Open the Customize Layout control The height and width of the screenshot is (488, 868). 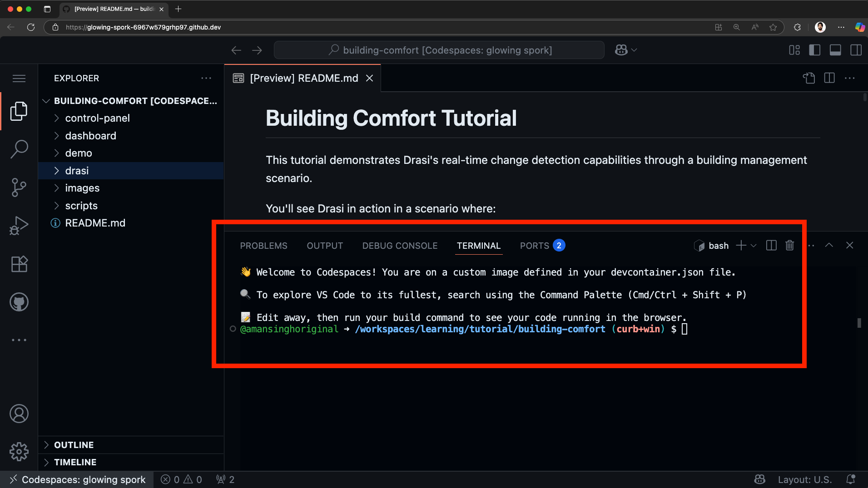pos(795,50)
